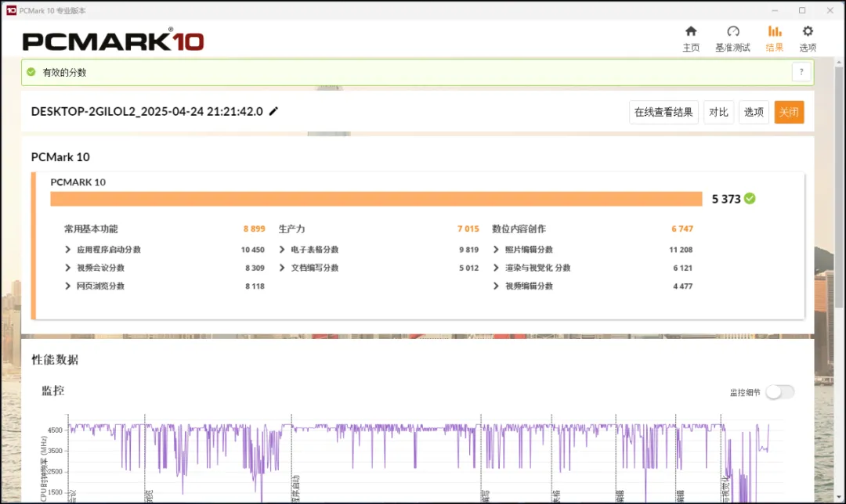Click the 常用基本功能 heading
The height and width of the screenshot is (504, 846).
[91, 229]
